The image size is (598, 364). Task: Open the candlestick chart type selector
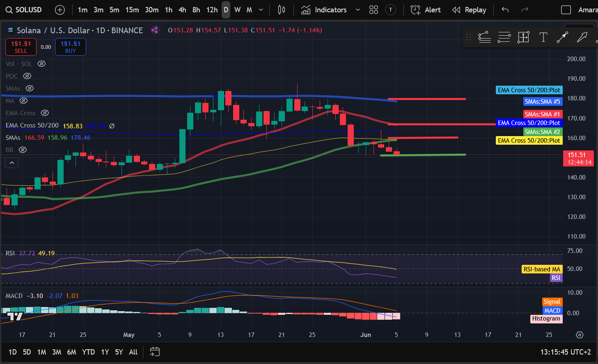pos(282,10)
